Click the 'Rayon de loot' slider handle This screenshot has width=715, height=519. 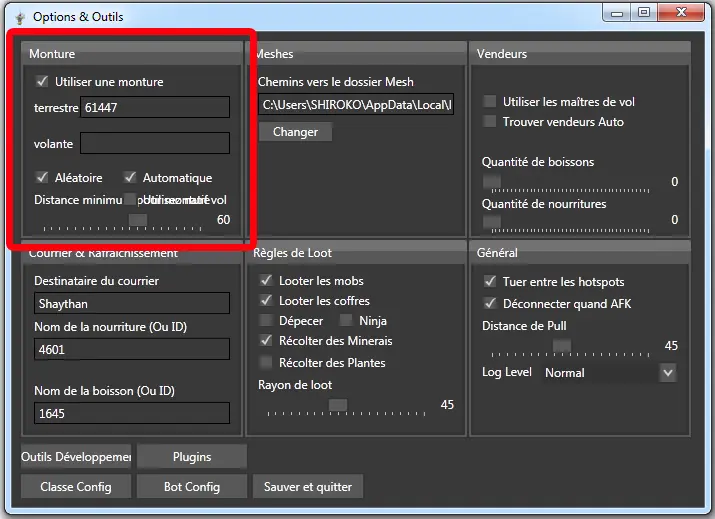coord(338,405)
